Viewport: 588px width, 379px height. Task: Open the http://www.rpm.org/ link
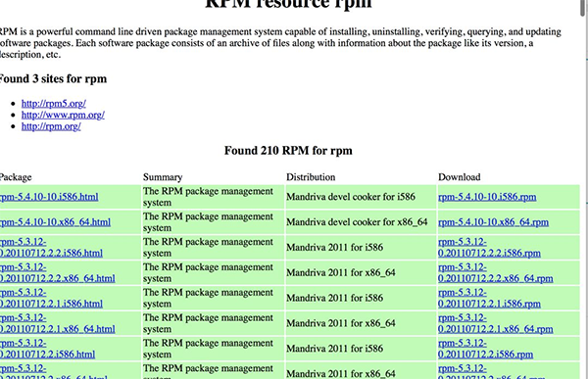63,115
